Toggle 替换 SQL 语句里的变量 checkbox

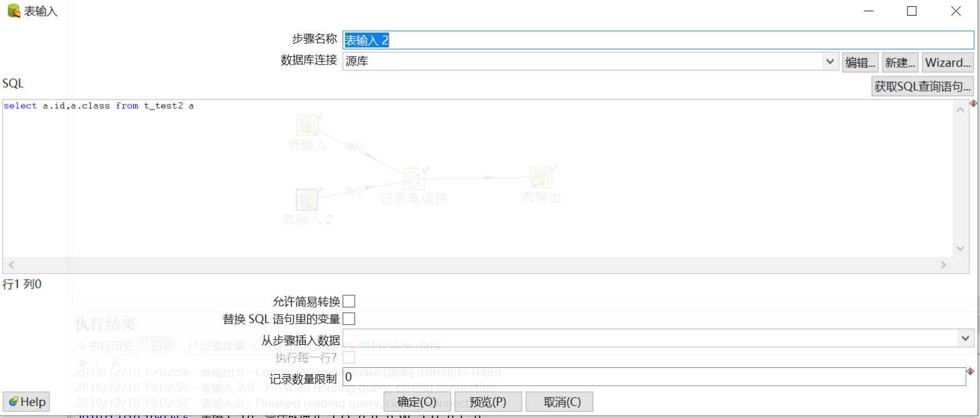(x=349, y=319)
